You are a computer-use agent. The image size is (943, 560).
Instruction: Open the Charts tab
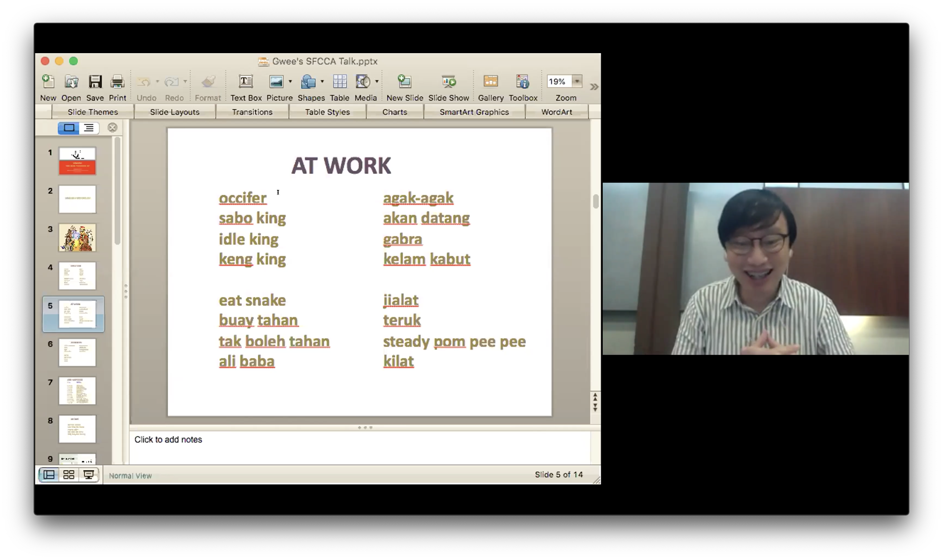click(x=395, y=112)
